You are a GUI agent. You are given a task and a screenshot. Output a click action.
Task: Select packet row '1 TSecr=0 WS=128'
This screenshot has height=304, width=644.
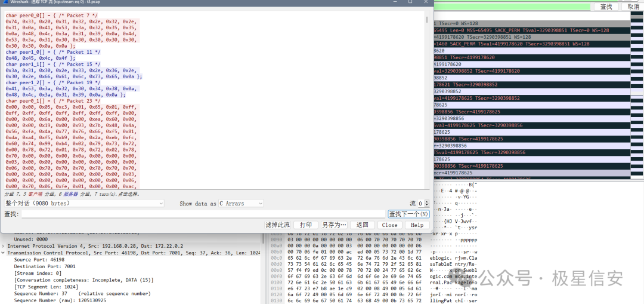(532, 24)
